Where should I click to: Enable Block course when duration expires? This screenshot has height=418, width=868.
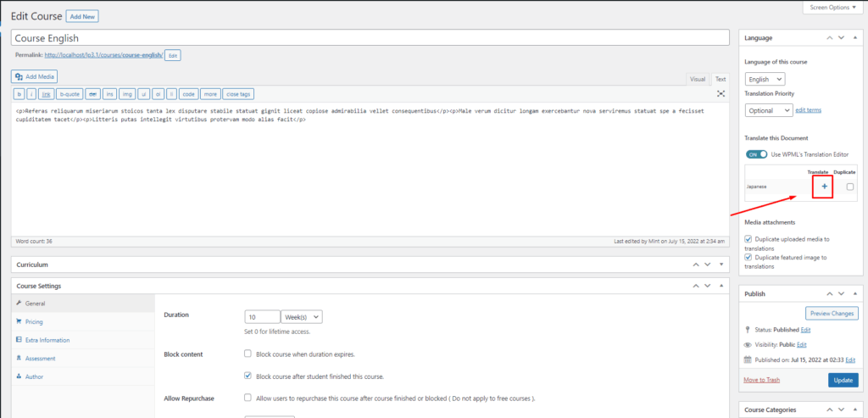248,354
